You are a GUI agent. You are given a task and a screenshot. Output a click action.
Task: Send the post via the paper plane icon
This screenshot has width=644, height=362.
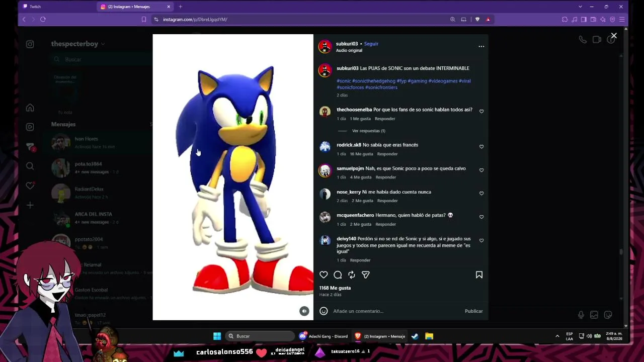click(366, 275)
